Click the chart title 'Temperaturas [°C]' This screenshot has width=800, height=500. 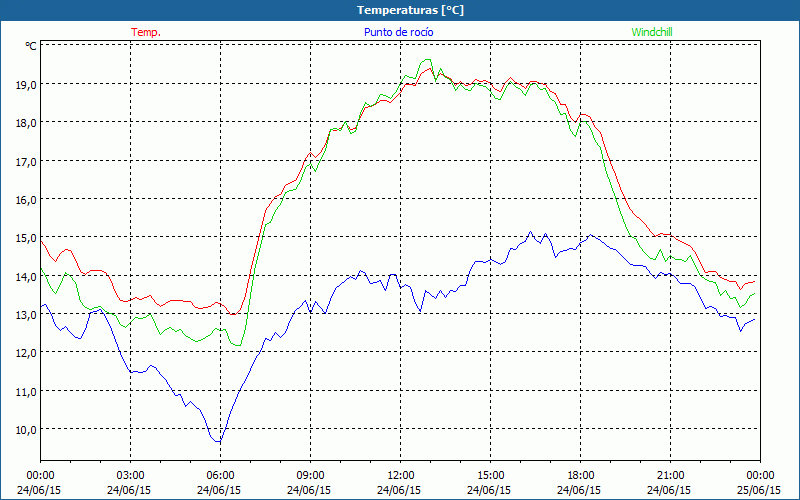pos(410,10)
